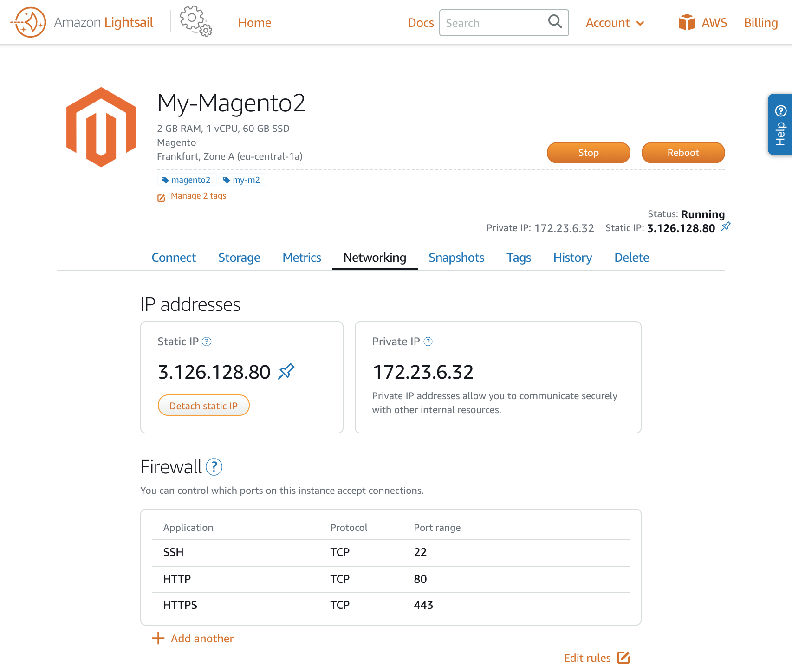Screen dimensions: 792x672
Task: Click the Magento instance logo
Action: tap(100, 126)
